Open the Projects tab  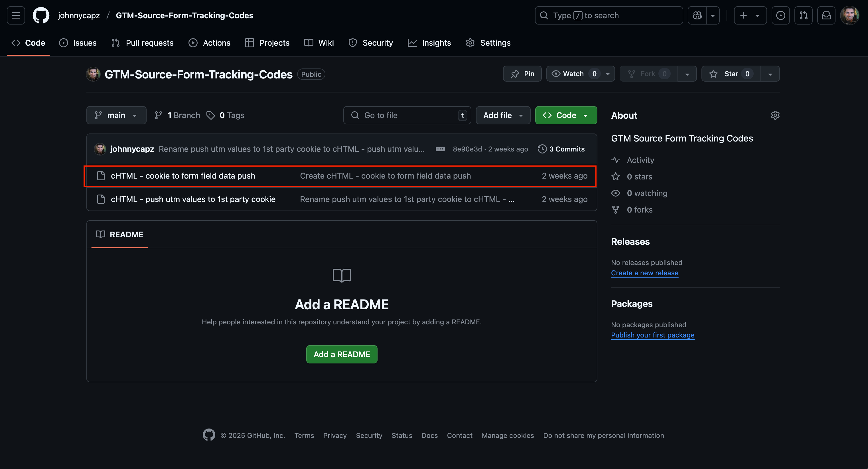click(x=267, y=43)
